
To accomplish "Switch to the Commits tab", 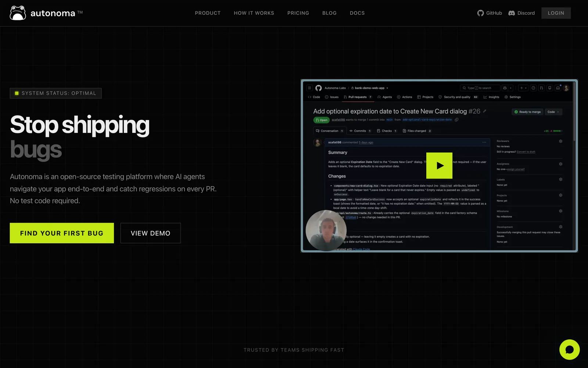I will point(360,131).
